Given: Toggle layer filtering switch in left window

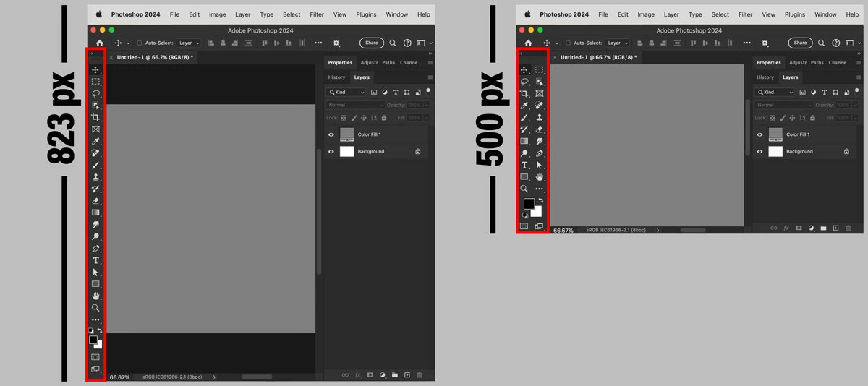Looking at the screenshot, I should (x=428, y=92).
